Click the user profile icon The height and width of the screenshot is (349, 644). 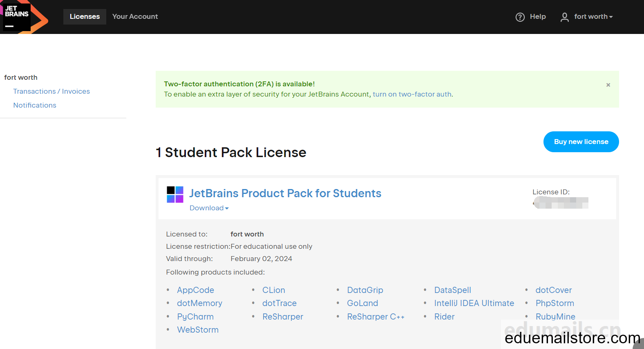point(564,17)
